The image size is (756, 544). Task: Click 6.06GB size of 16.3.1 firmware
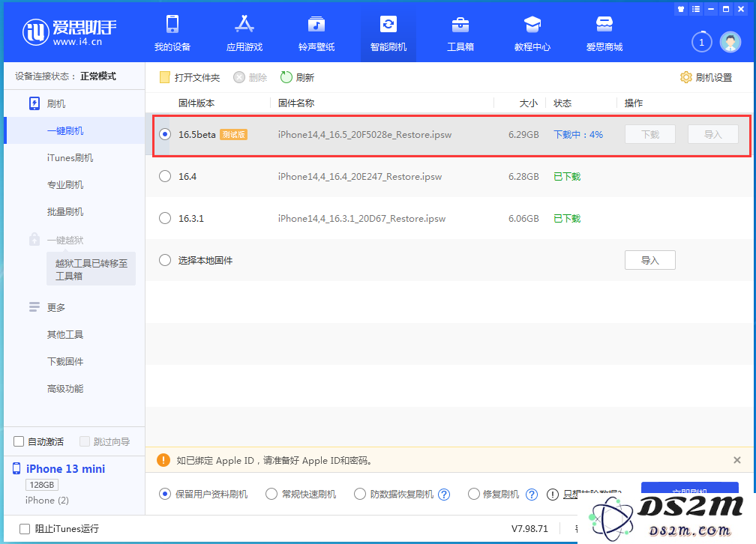pyautogui.click(x=523, y=218)
